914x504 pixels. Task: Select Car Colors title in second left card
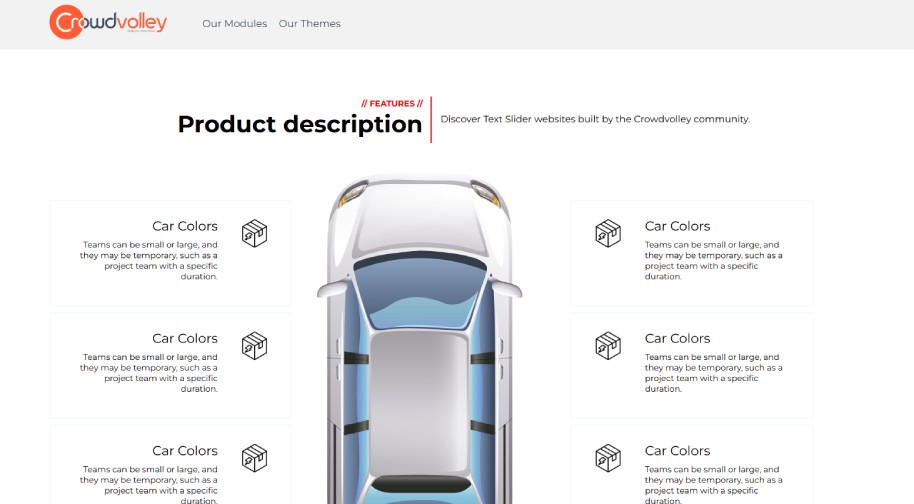pyautogui.click(x=185, y=338)
